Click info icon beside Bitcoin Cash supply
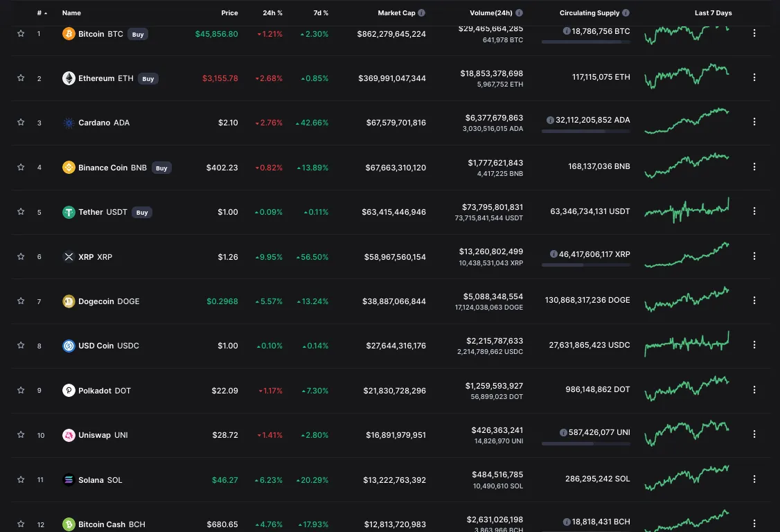The height and width of the screenshot is (532, 780). (566, 522)
